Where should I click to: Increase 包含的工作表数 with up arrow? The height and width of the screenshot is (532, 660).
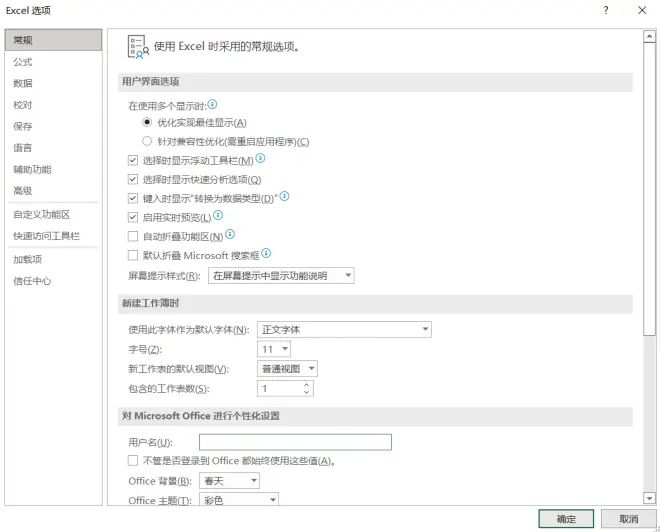[306, 385]
